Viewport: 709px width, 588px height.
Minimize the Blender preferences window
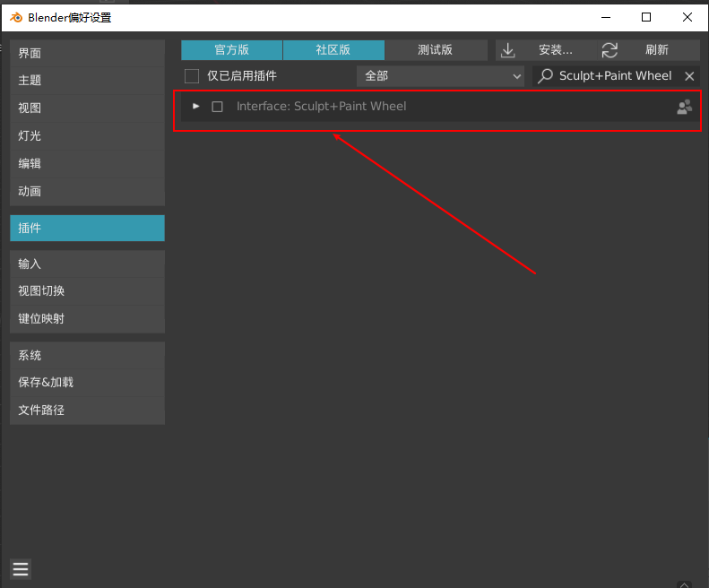pos(606,18)
